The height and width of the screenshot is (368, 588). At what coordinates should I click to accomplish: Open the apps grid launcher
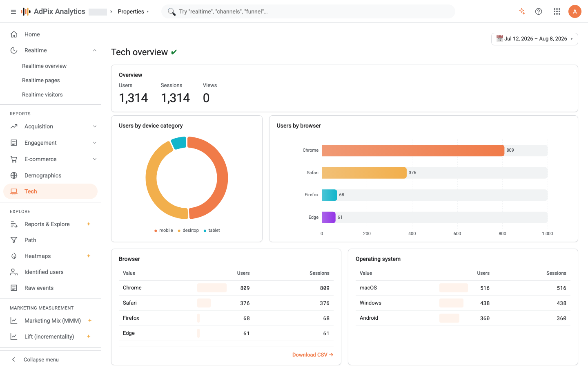point(557,11)
